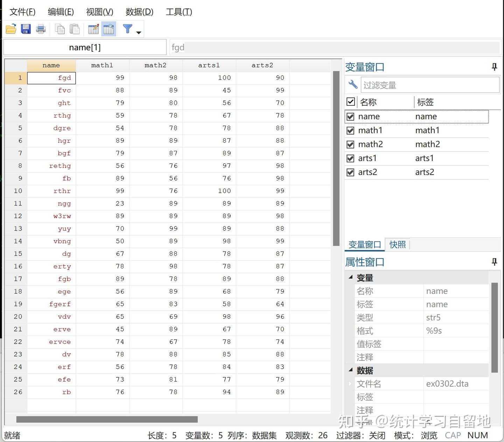The width and height of the screenshot is (504, 442).
Task: Collapse the 数据 properties section
Action: click(x=350, y=370)
